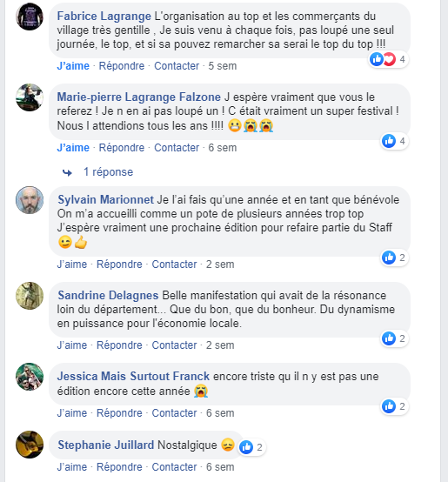
Task: Open Sylvain Marionnet's avatar photo
Action: 30,200
